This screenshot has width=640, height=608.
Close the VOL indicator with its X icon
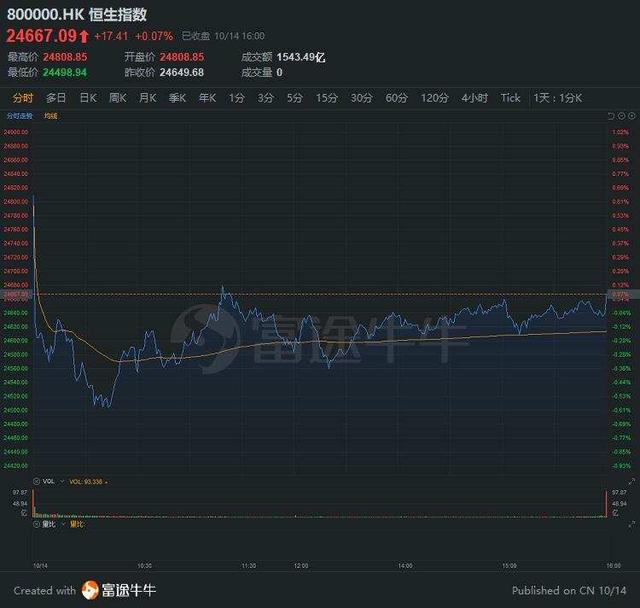click(36, 482)
